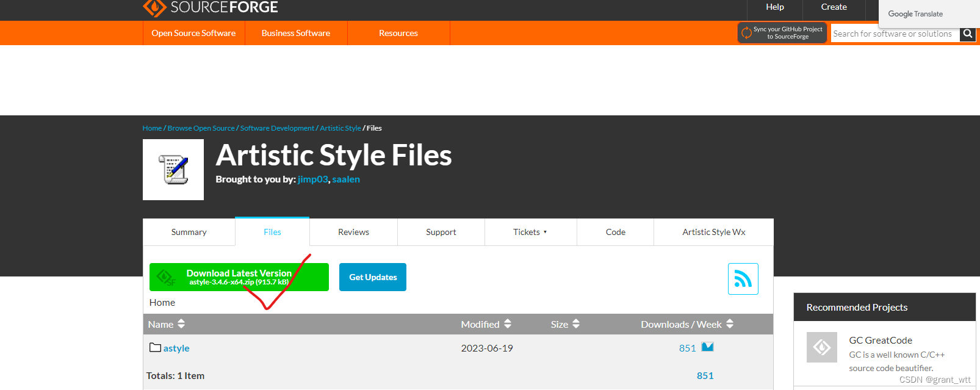Click the Sync your GitHub Project button
The height and width of the screenshot is (390, 980).
782,33
